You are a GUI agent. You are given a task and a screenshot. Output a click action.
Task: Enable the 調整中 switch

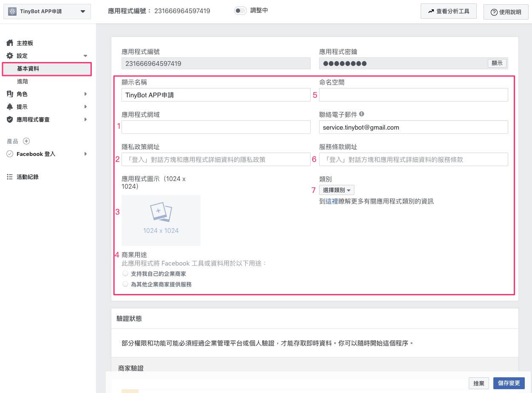(x=240, y=11)
